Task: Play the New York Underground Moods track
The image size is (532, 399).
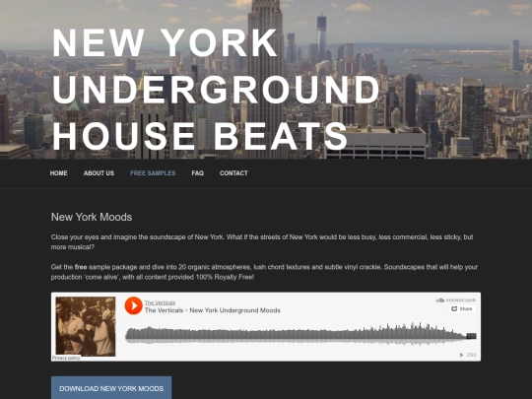Action: [x=133, y=305]
